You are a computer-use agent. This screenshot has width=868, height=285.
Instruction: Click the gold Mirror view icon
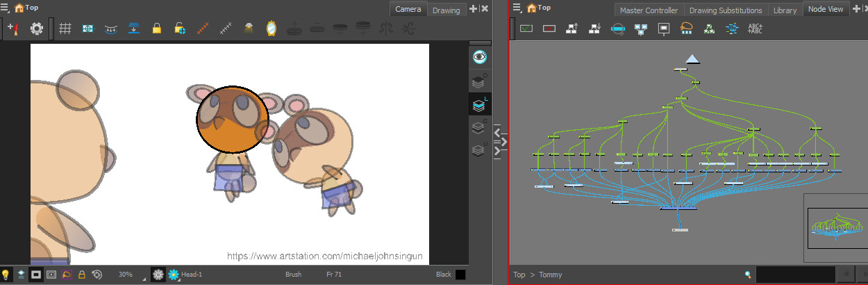point(272,29)
